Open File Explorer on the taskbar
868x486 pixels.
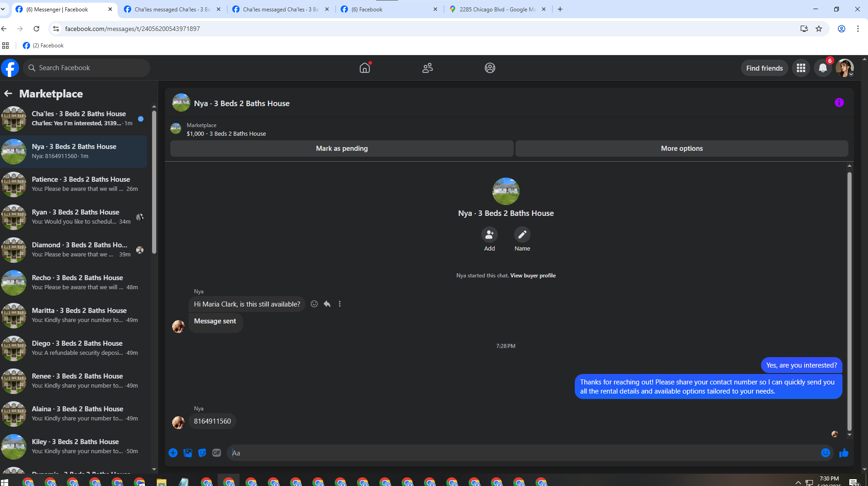coord(162,482)
